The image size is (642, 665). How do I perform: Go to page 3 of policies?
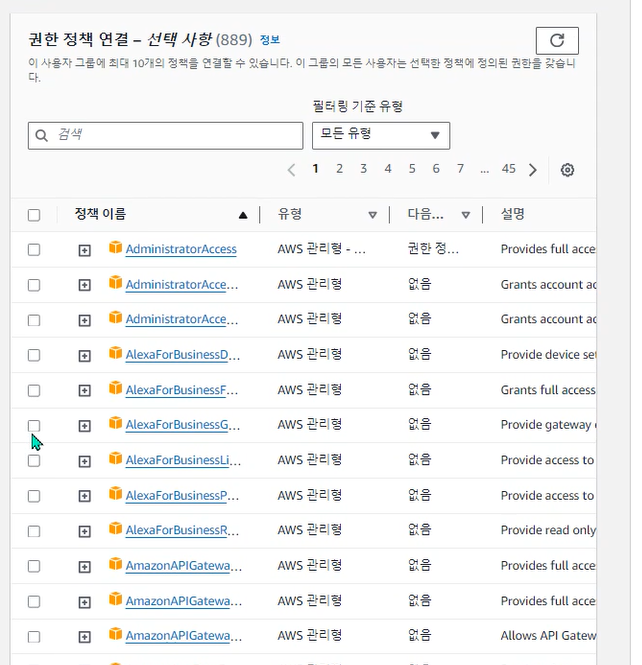coord(363,169)
